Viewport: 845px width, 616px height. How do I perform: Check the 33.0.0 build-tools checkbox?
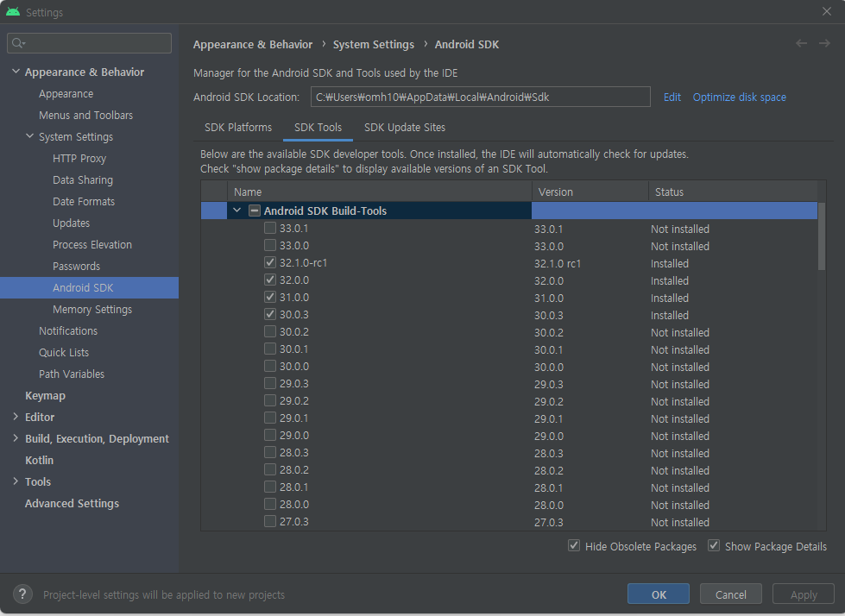(270, 246)
